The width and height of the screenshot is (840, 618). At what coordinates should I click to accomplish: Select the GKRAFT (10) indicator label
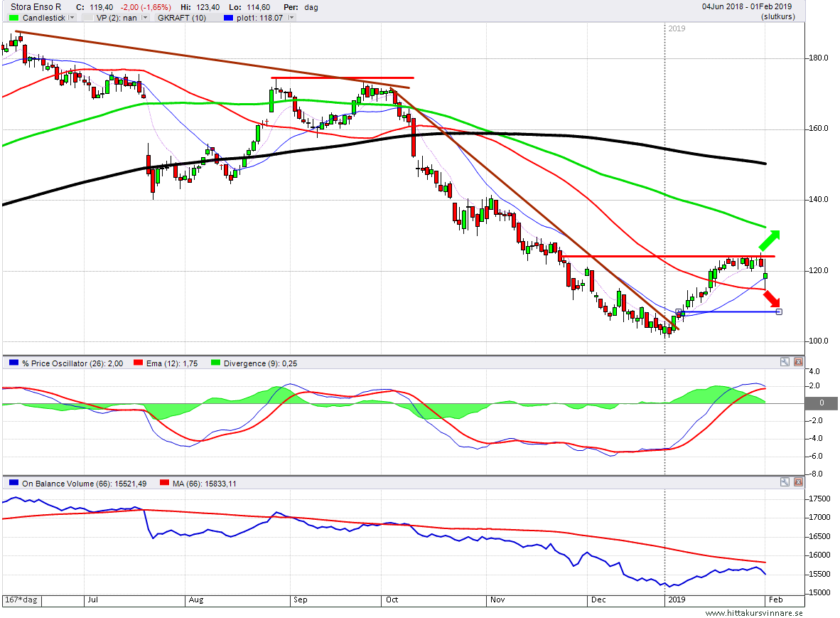(x=182, y=18)
